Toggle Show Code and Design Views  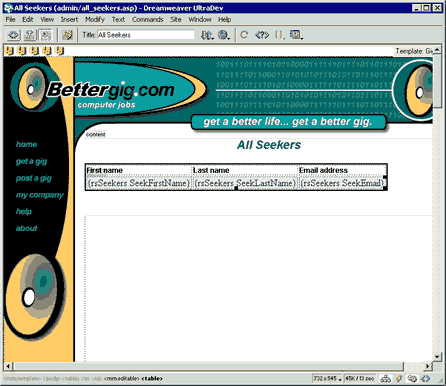click(x=30, y=35)
